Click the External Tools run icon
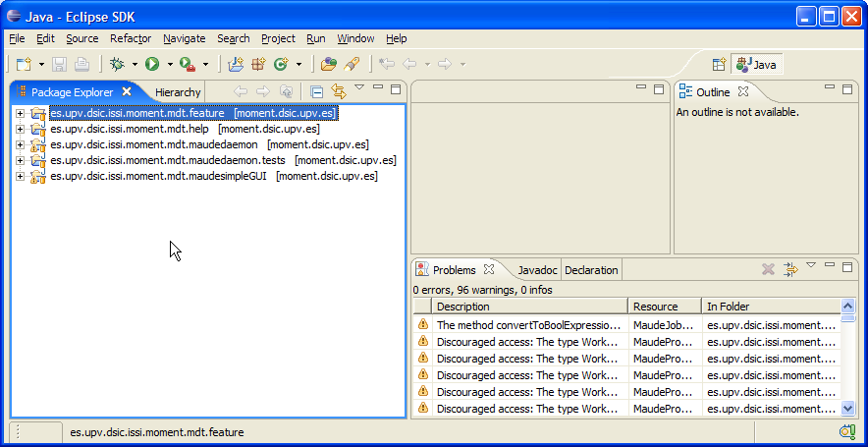 pyautogui.click(x=188, y=64)
